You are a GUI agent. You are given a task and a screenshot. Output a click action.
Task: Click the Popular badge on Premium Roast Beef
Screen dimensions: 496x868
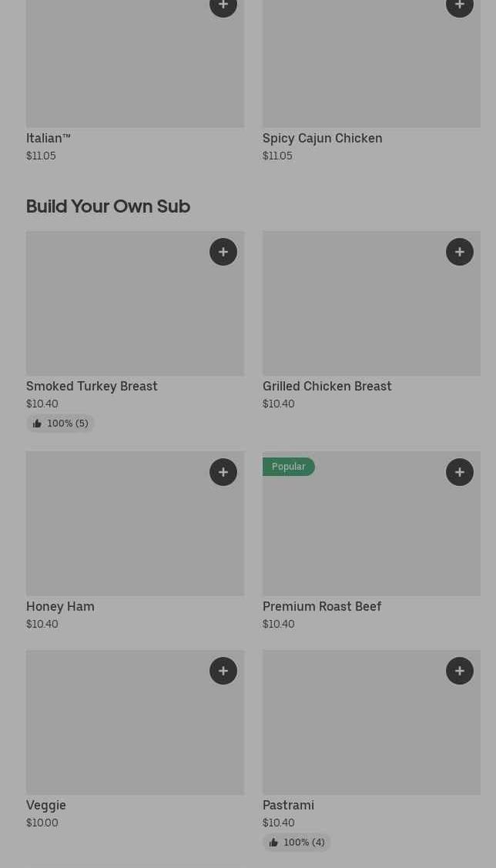coord(289,467)
